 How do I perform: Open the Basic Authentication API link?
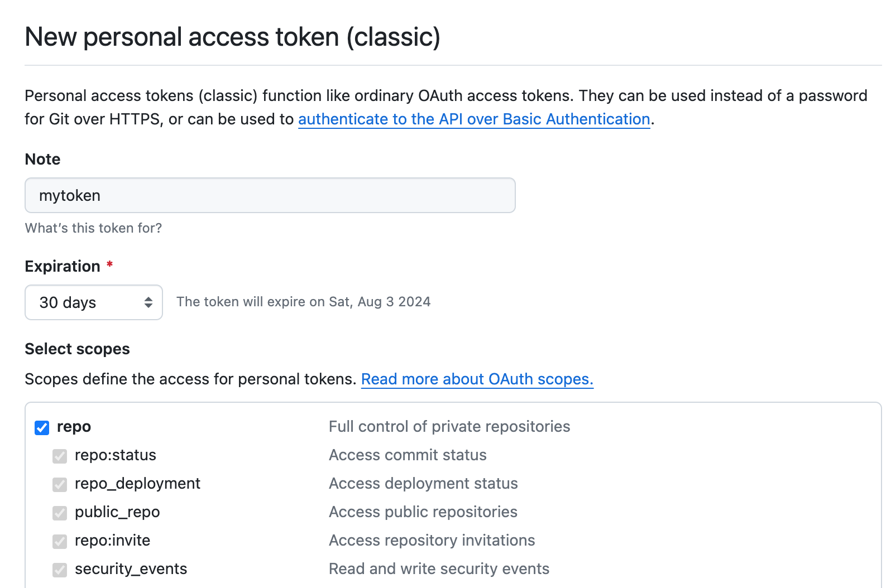474,119
